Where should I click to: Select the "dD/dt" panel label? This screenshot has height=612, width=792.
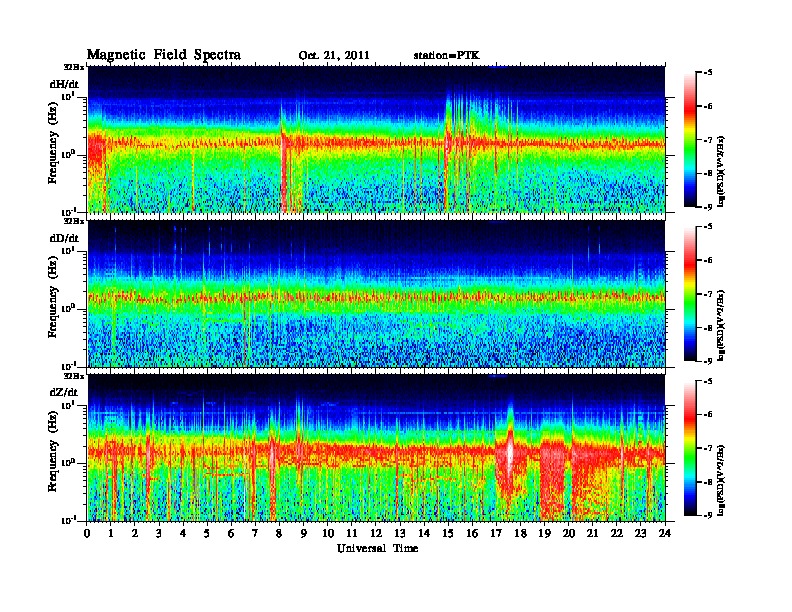point(64,238)
